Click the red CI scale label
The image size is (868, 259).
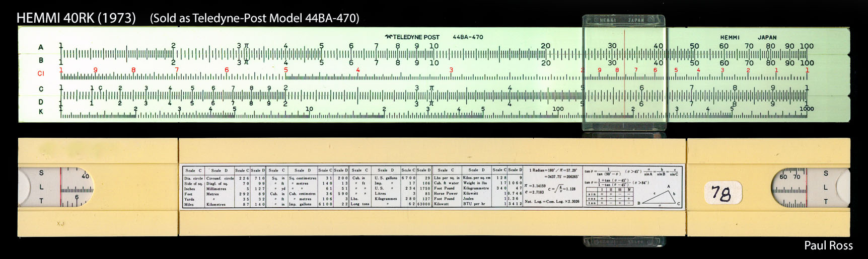41,73
